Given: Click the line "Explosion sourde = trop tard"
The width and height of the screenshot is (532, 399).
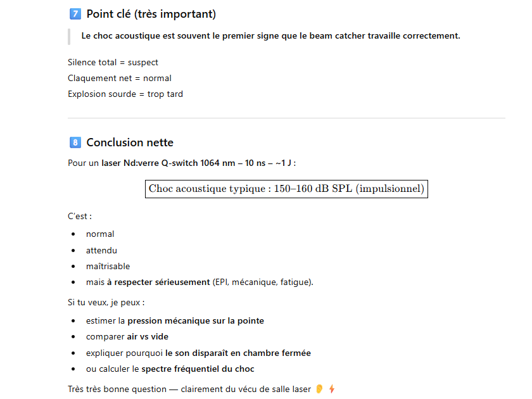Looking at the screenshot, I should click(125, 94).
